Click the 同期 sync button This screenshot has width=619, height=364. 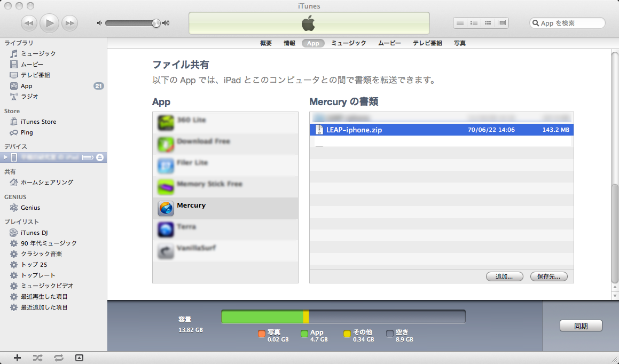point(581,326)
